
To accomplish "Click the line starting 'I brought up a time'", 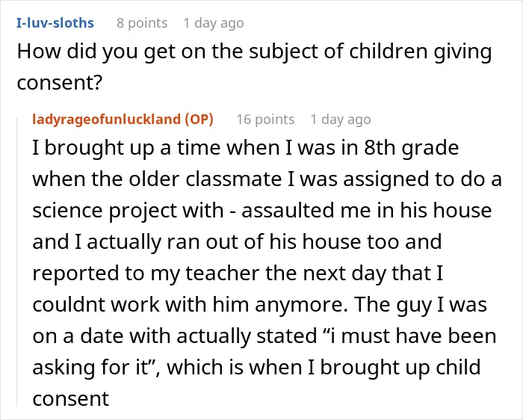I will point(246,148).
